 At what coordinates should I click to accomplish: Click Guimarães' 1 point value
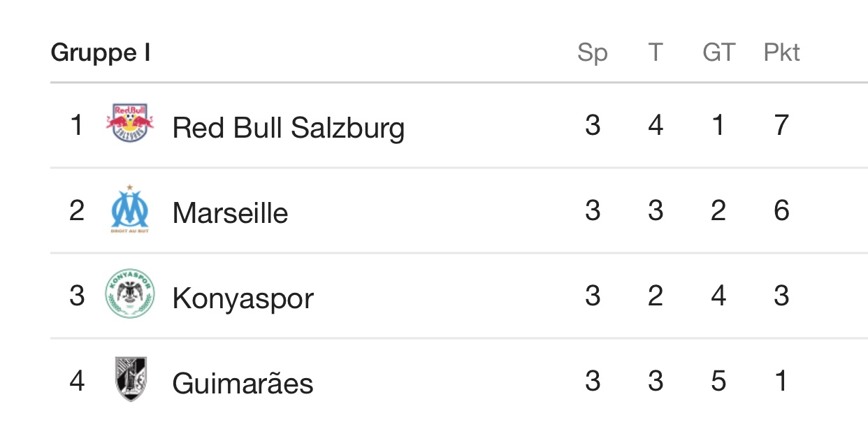point(781,381)
